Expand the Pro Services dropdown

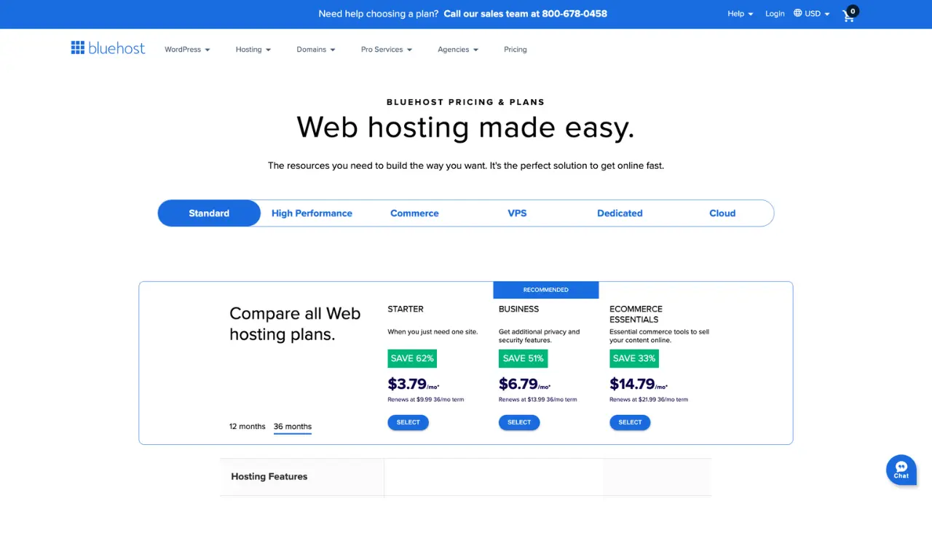point(387,50)
